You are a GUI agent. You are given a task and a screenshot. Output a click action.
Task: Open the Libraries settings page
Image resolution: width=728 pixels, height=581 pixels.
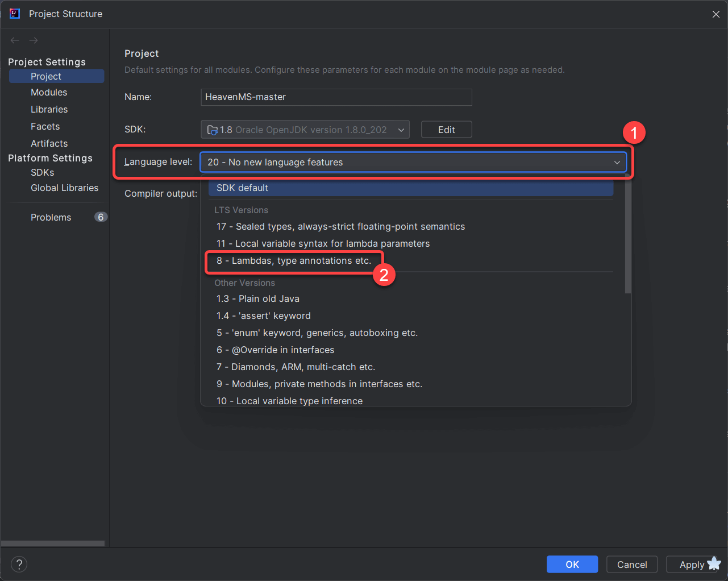[49, 109]
